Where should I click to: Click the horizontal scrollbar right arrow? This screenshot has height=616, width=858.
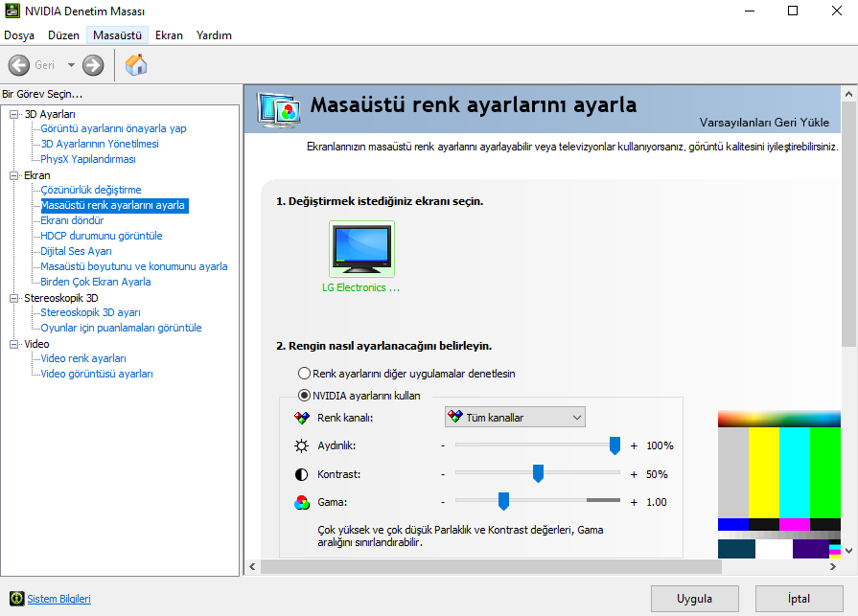(x=832, y=567)
